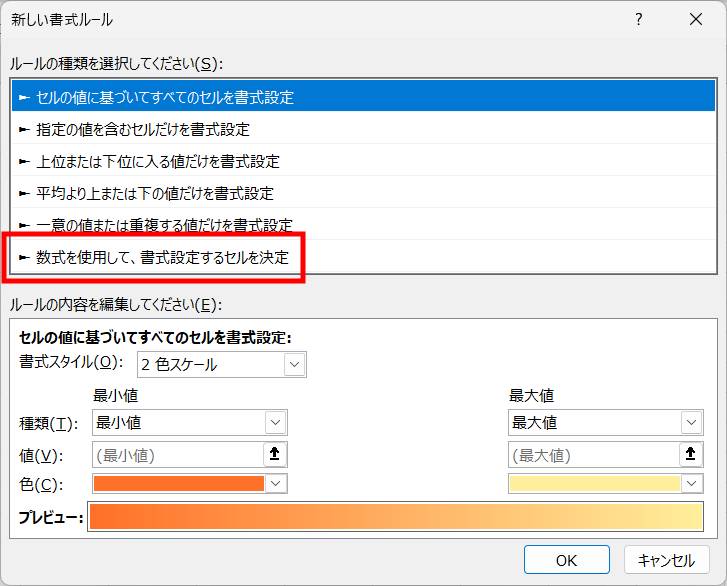This screenshot has height=586, width=727.
Task: Open the orange minimum color picker
Action: pyautogui.click(x=190, y=484)
